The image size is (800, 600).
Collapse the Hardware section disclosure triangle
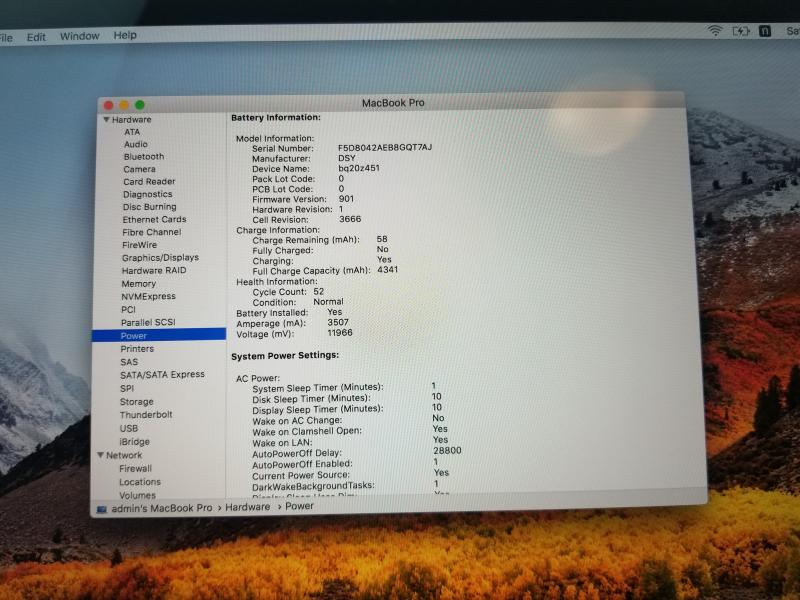(105, 119)
